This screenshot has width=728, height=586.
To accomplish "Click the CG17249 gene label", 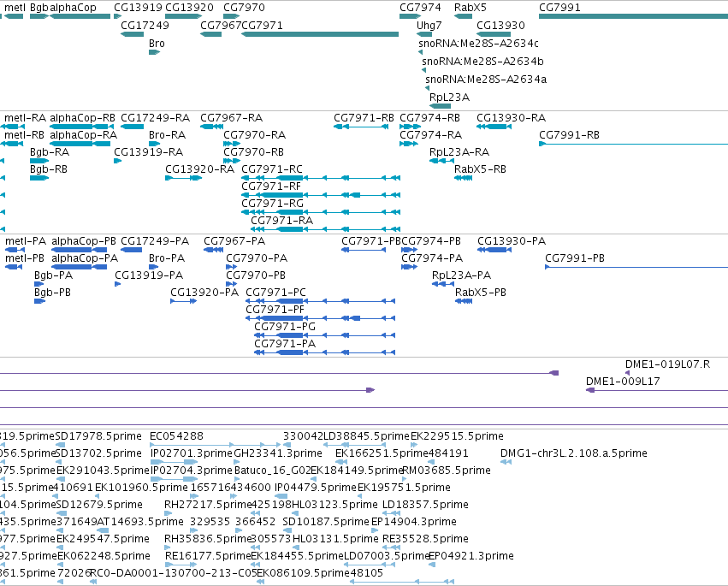I will click(145, 26).
